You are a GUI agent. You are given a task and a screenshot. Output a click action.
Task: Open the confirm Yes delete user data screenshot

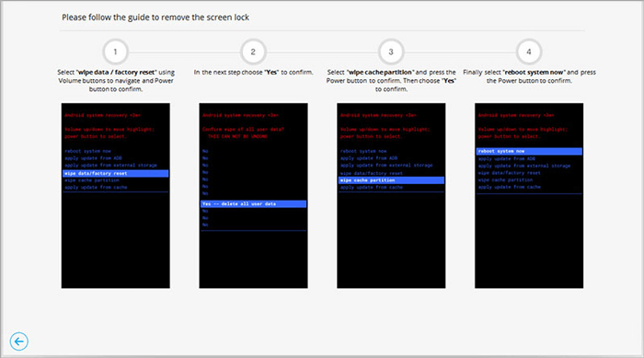point(253,196)
